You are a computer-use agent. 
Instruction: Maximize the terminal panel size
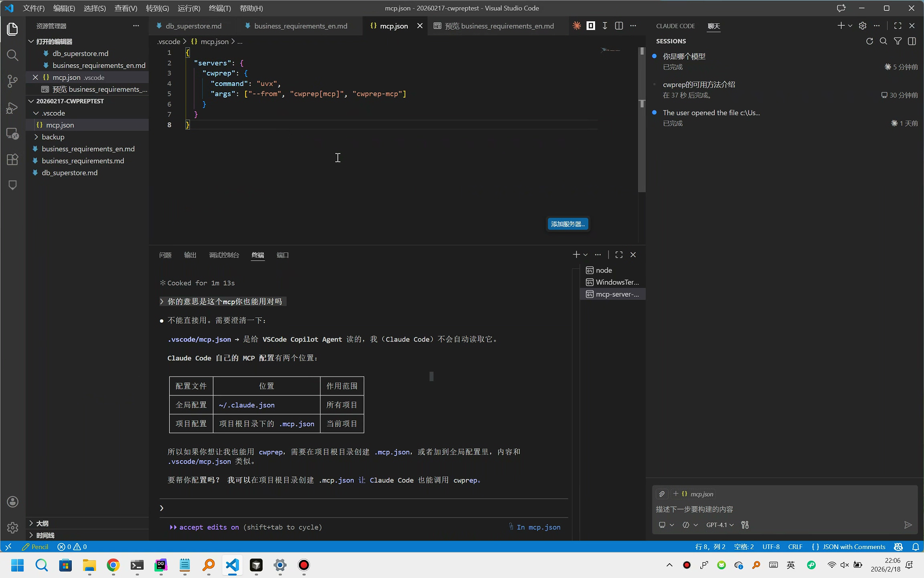[619, 254]
